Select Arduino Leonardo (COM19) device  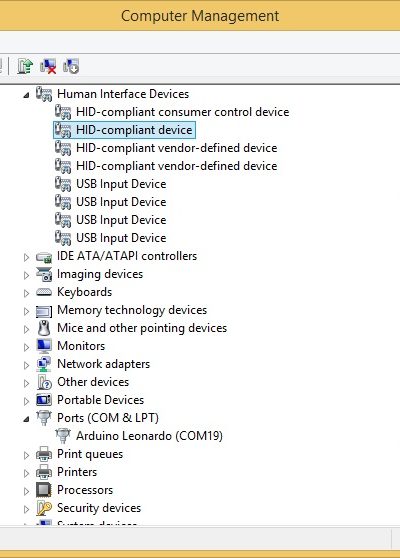[x=149, y=436]
